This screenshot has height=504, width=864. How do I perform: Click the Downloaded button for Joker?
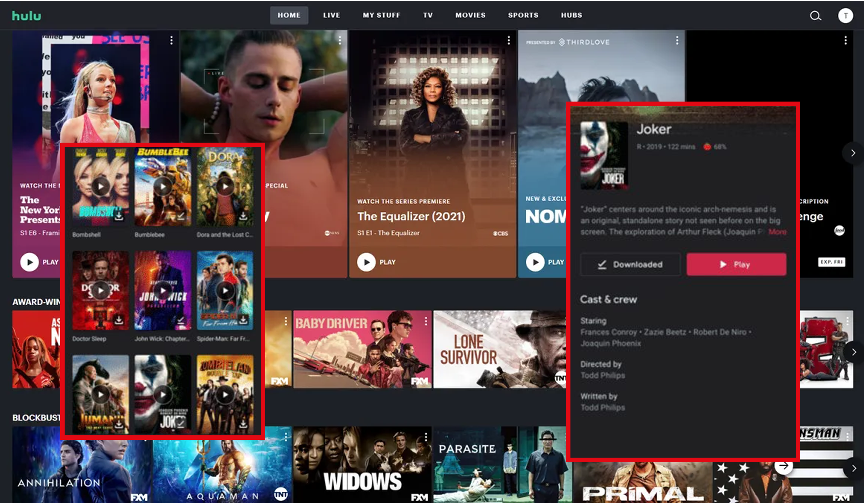point(630,264)
